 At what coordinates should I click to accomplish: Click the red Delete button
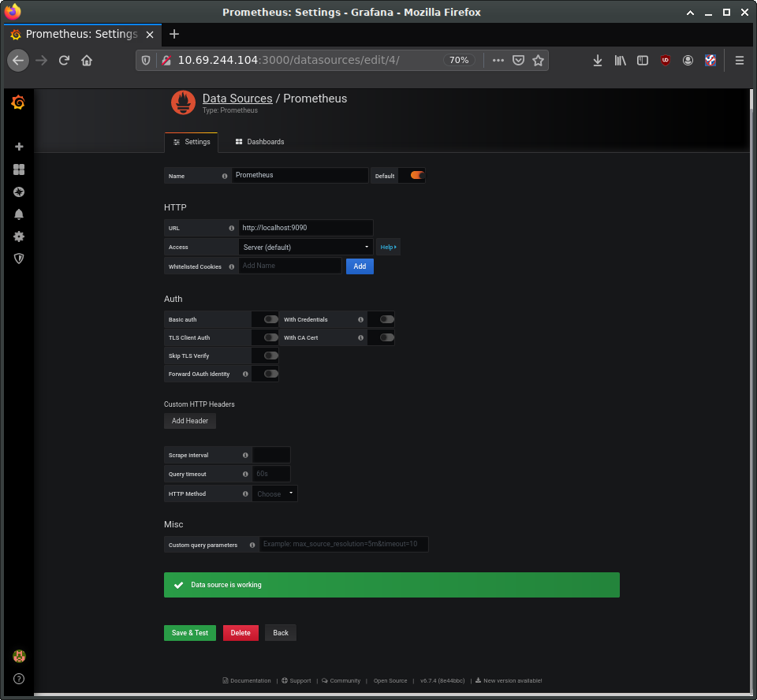click(241, 633)
